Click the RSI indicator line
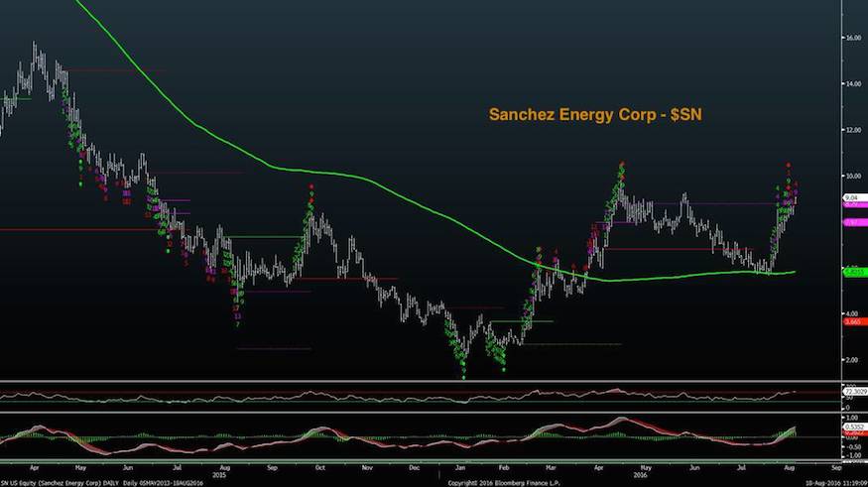Screen dimensions: 868x487 point(398,395)
